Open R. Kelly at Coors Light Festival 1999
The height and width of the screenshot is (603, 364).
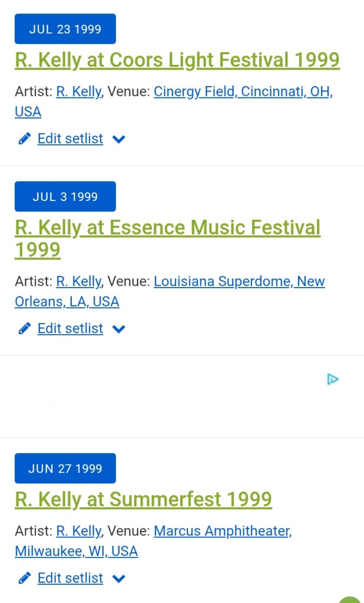177,60
